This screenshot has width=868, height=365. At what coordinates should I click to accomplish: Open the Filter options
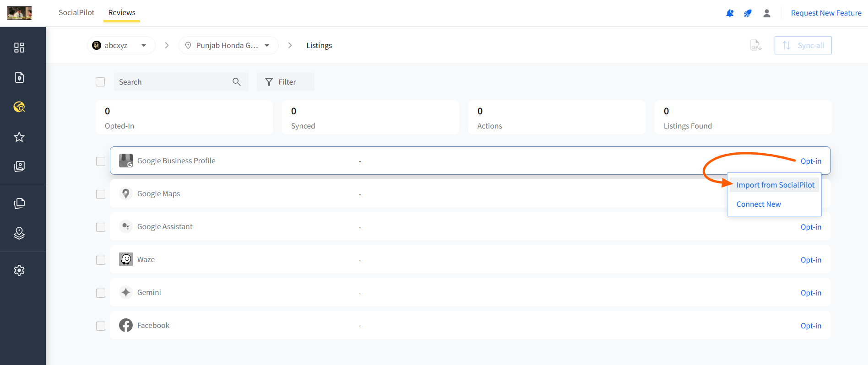point(286,82)
